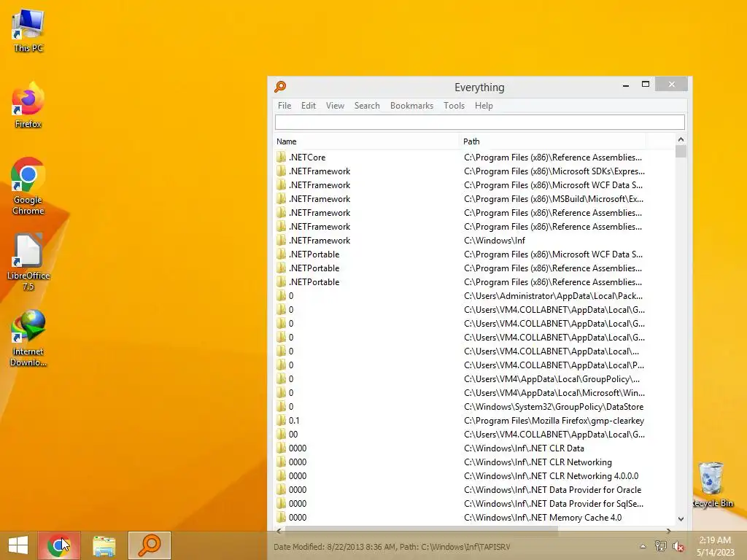Open the Help menu
This screenshot has height=560, width=747.
(x=484, y=106)
